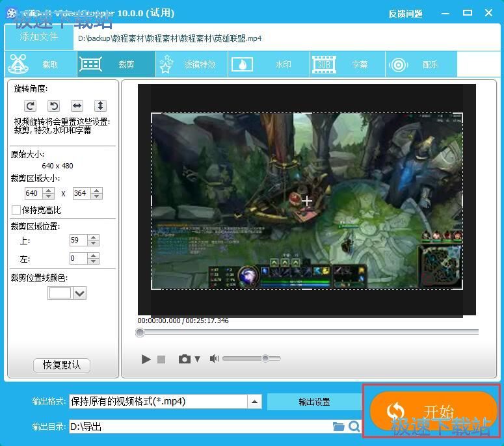The image size is (504, 446).
Task: Flip video vertically
Action: click(x=100, y=106)
